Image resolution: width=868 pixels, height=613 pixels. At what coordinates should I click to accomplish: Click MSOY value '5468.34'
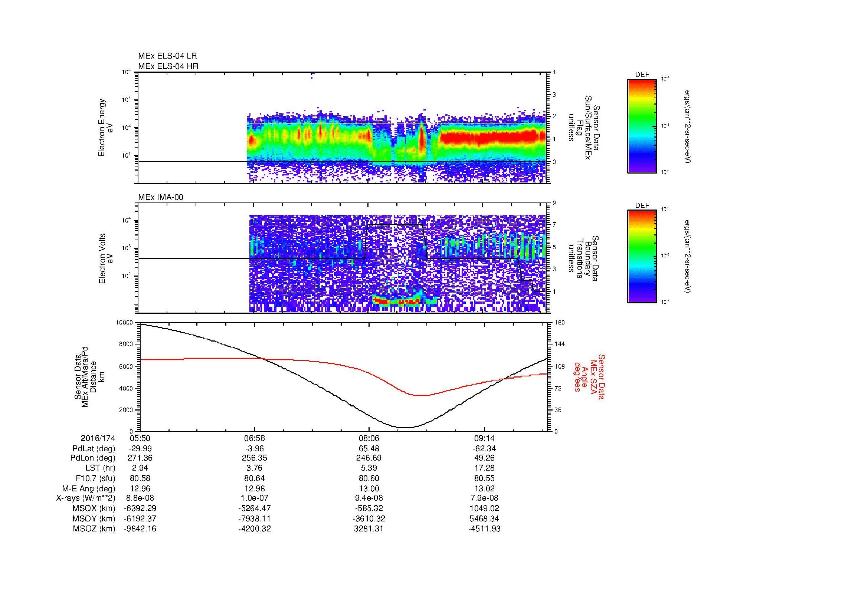pyautogui.click(x=484, y=518)
